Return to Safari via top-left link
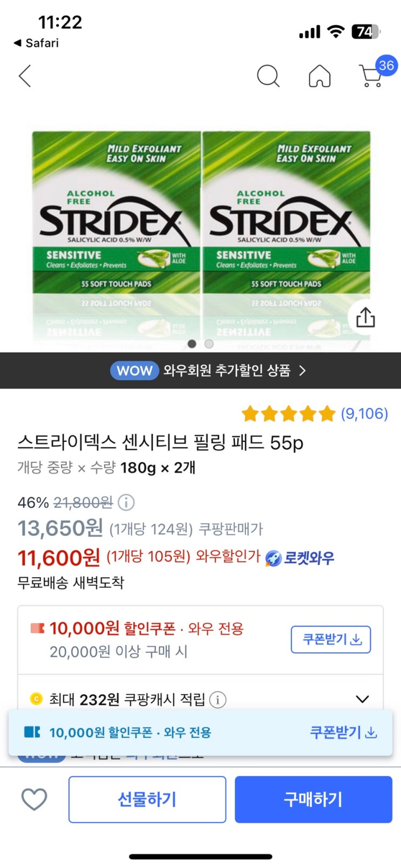The height and width of the screenshot is (868, 401). click(x=36, y=43)
